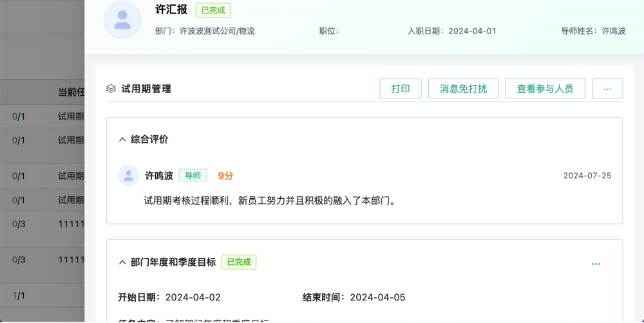Click the 已完成 status tag beside 许汇报
This screenshot has width=644, height=323.
pos(213,10)
